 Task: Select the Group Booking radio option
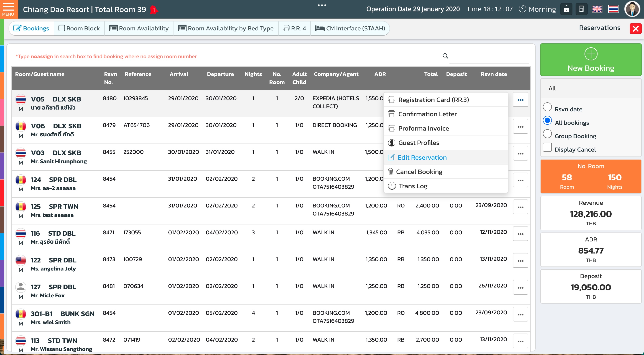547,134
